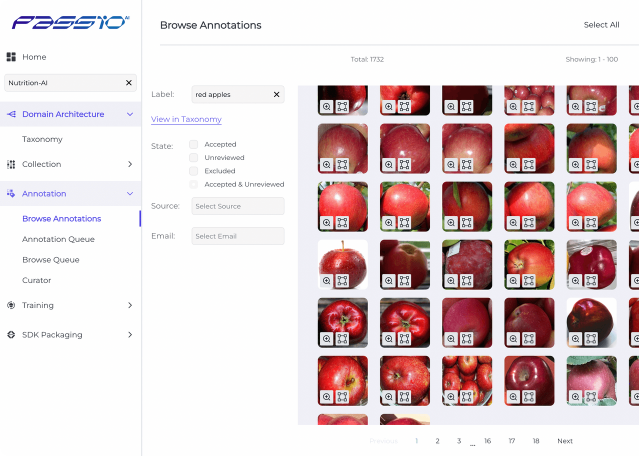The height and width of the screenshot is (456, 639).
Task: Remove the red apples label filter
Action: pos(276,95)
